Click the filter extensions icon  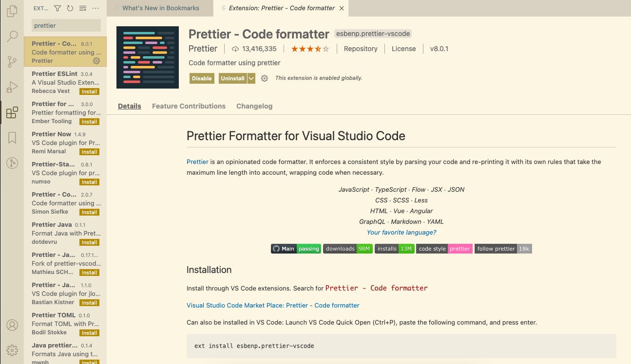tap(57, 8)
